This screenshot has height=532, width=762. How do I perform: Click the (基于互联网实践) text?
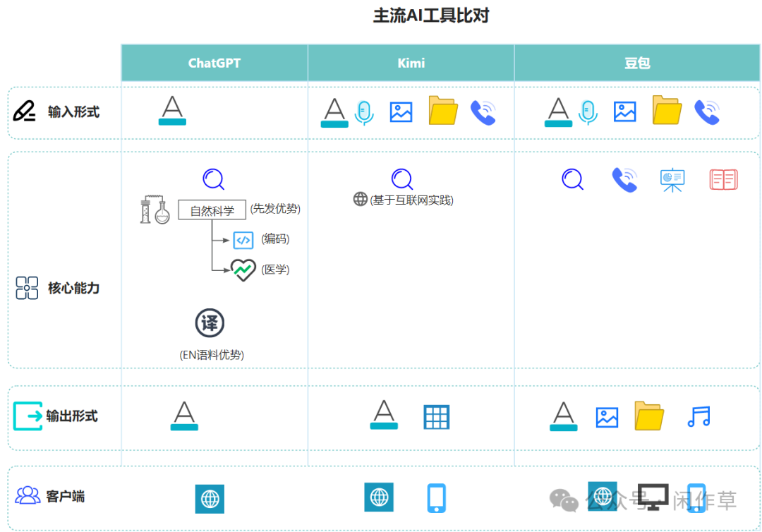(x=411, y=200)
